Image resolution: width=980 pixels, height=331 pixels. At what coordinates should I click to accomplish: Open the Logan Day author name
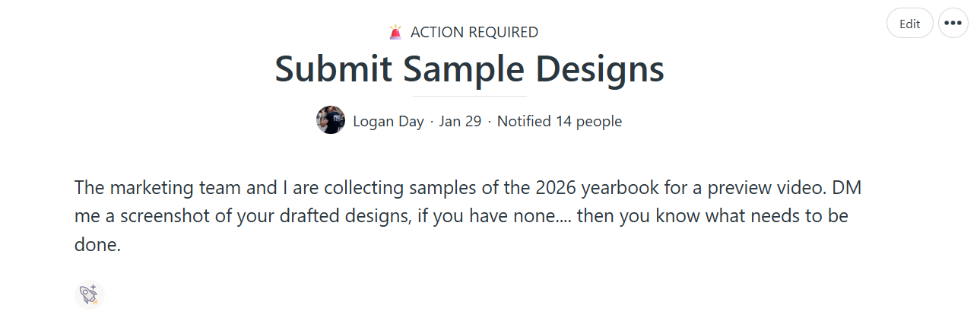coord(388,121)
